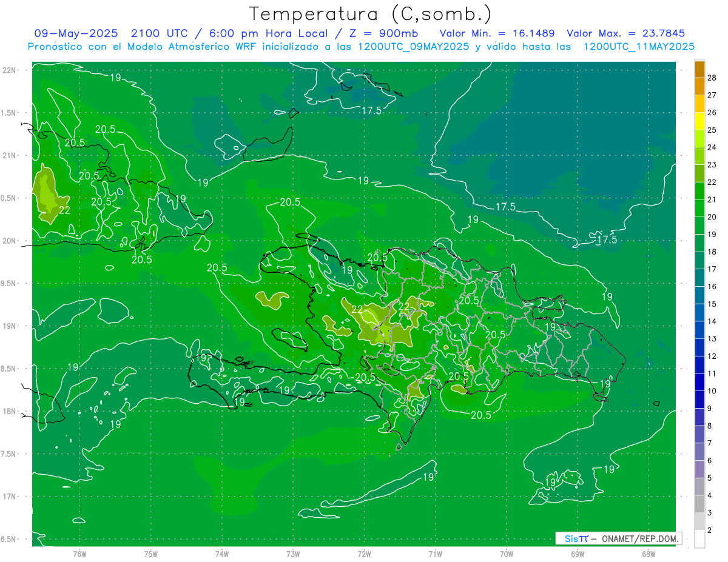
Task: Select the '1200UTC_09MAY2025' initialization timestamp
Action: [414, 47]
